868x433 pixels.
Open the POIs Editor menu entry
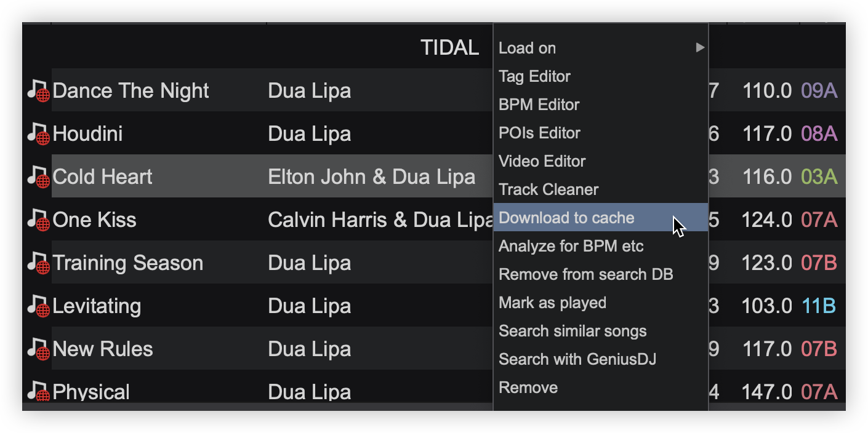click(x=539, y=133)
